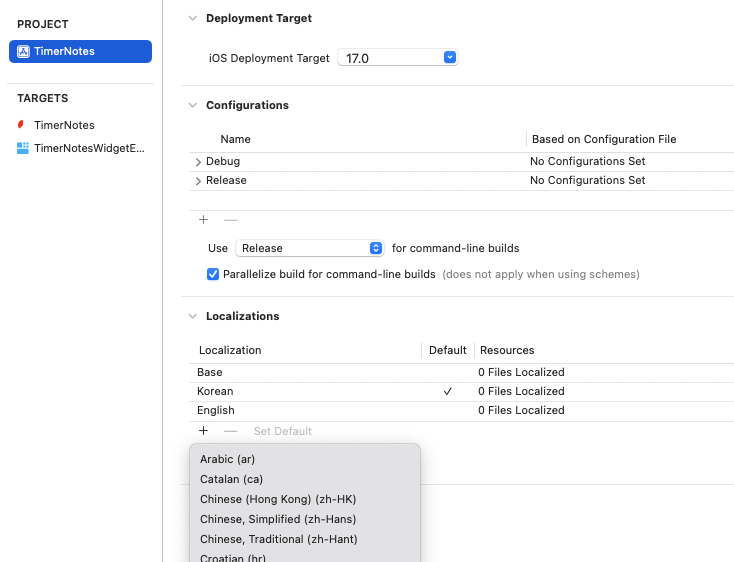Open the command-line builds configuration dropdown
The image size is (734, 562).
(x=310, y=248)
